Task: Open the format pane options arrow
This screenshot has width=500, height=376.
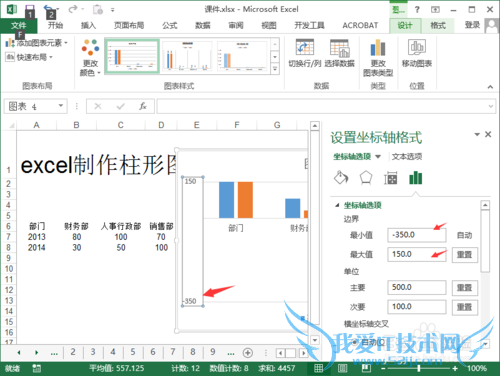Action: click(x=477, y=134)
